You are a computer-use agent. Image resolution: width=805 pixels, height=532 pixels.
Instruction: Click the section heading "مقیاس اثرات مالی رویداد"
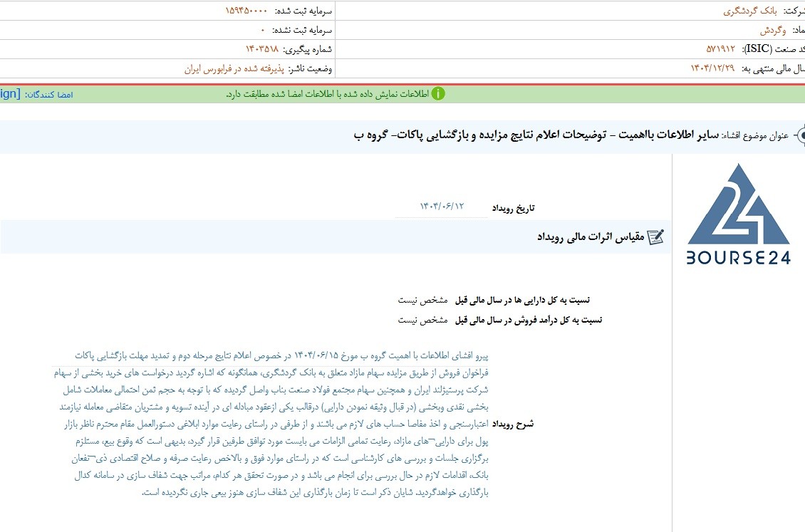(x=591, y=237)
